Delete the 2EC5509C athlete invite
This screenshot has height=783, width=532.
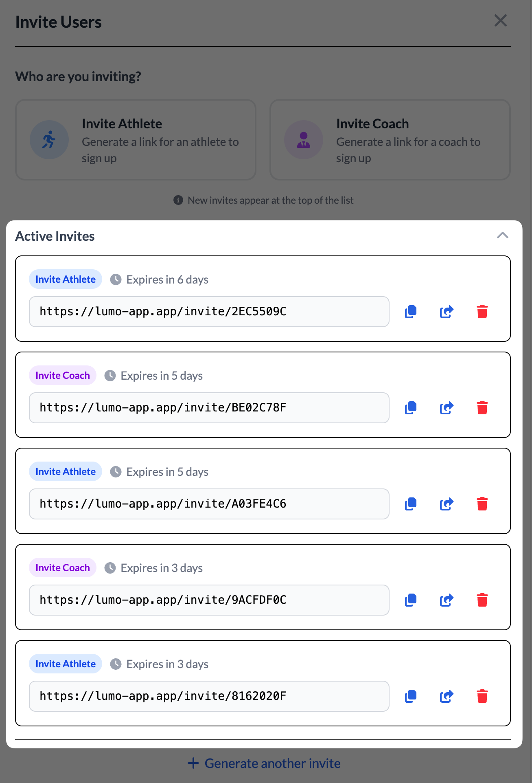[x=482, y=312]
